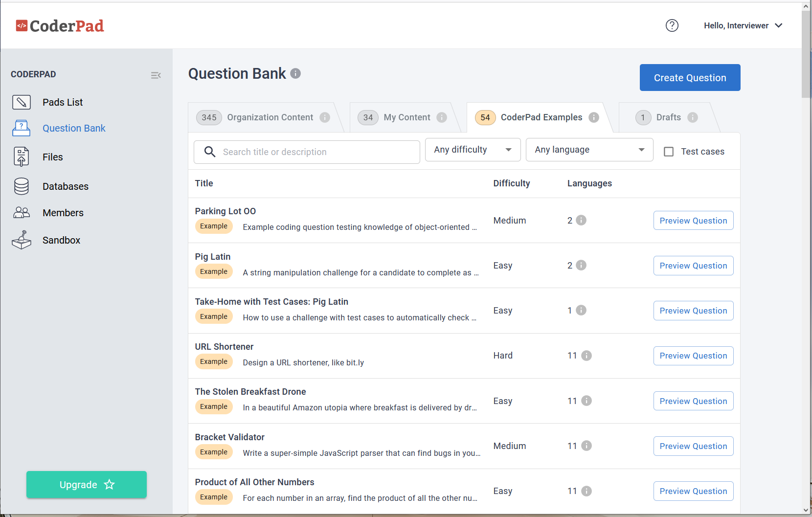Viewport: 812px width, 517px height.
Task: Click info icon on CoderPad Examples tab
Action: [594, 117]
